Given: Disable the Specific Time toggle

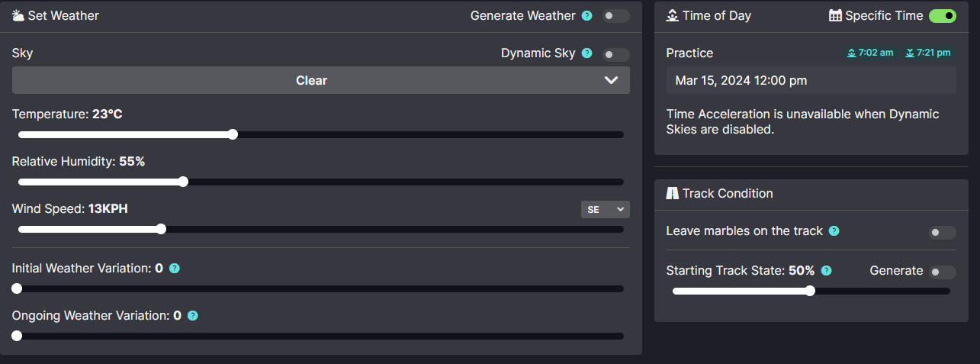Looking at the screenshot, I should tap(942, 16).
